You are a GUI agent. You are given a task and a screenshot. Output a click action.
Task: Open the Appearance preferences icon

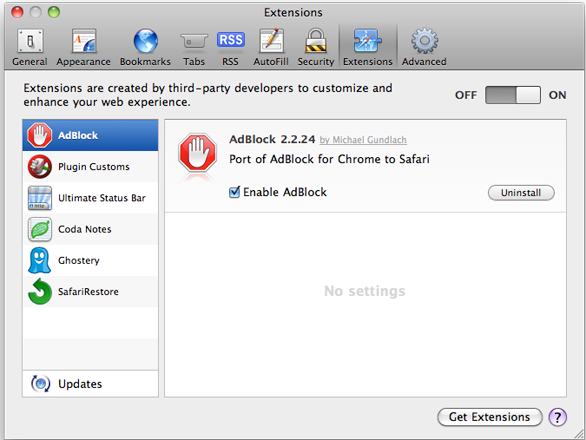[83, 47]
